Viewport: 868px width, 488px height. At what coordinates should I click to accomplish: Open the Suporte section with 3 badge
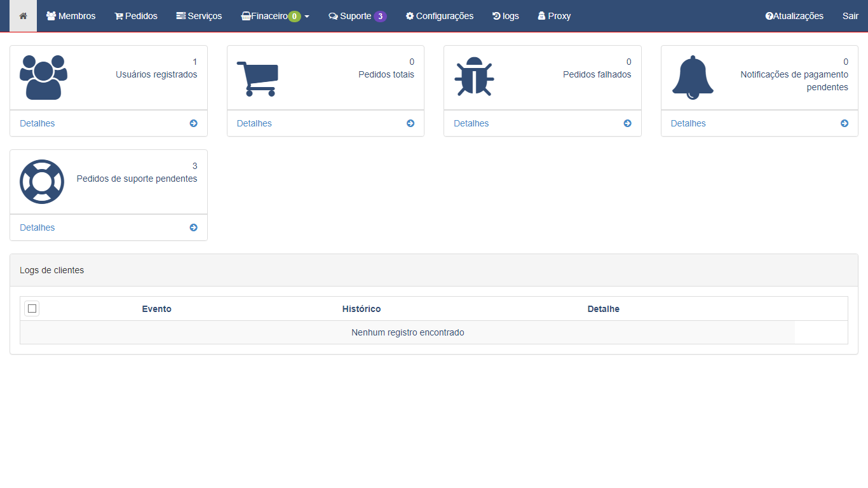(x=356, y=16)
